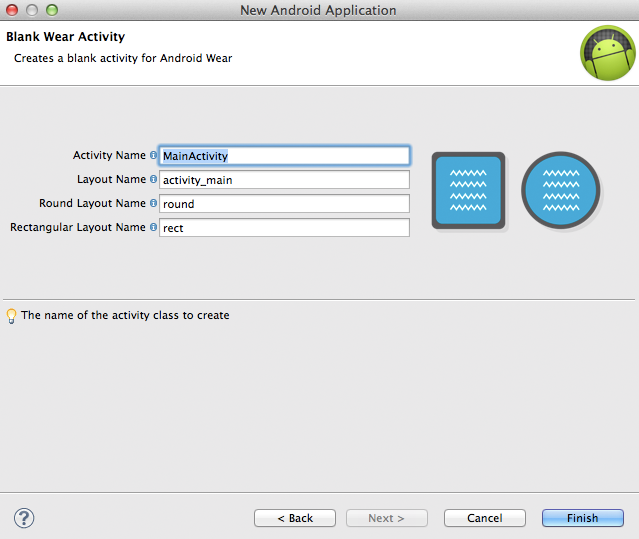639x539 pixels.
Task: Click the 'Layout Name' label
Action: [111, 179]
